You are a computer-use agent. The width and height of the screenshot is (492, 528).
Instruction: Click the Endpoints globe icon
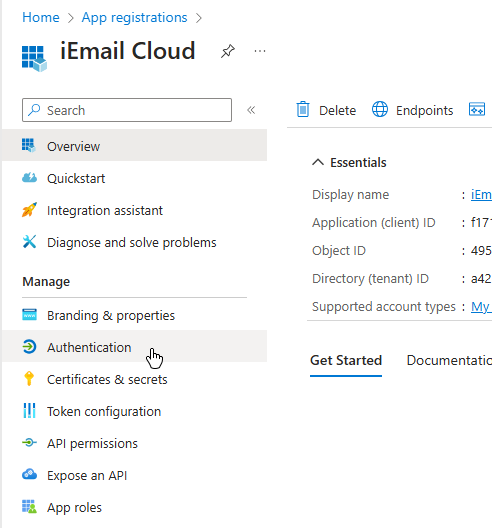(x=380, y=109)
